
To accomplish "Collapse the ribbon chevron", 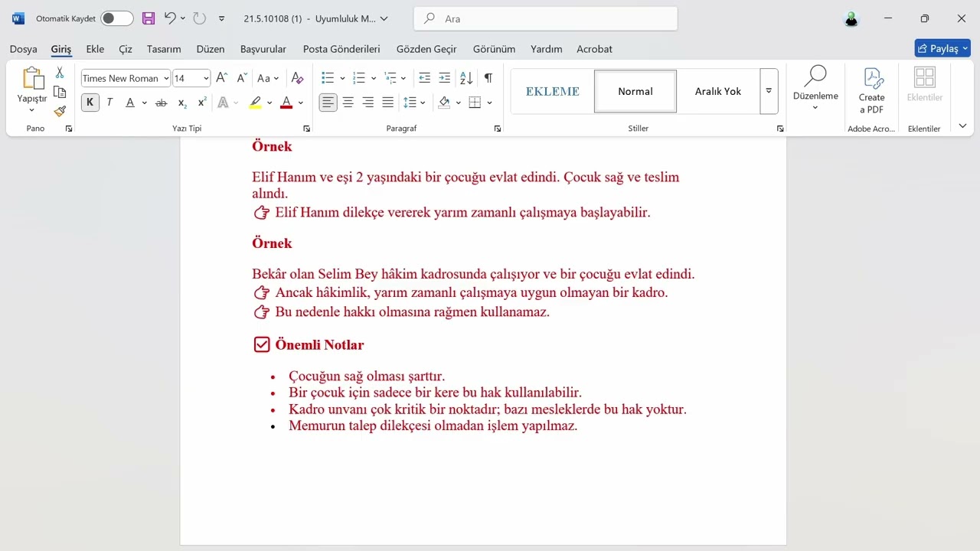I will pyautogui.click(x=962, y=126).
